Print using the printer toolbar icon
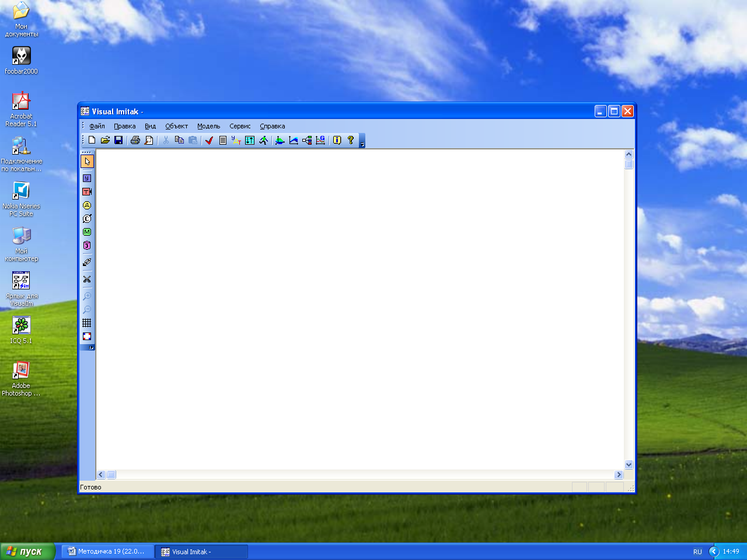 [x=135, y=140]
